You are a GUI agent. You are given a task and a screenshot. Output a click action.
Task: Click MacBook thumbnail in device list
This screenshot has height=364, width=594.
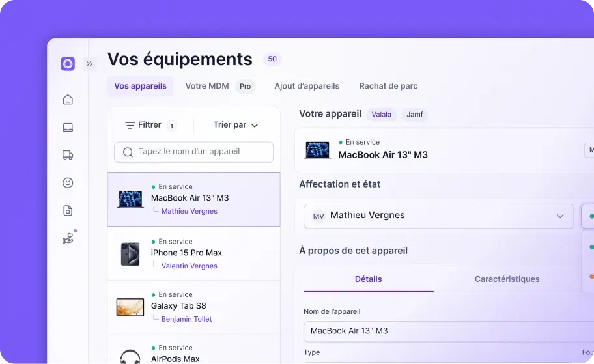pos(130,199)
